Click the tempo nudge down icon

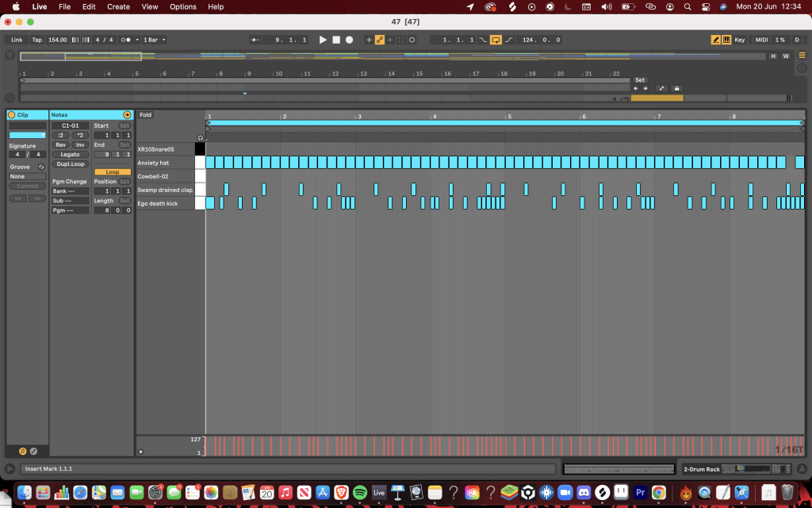point(75,40)
